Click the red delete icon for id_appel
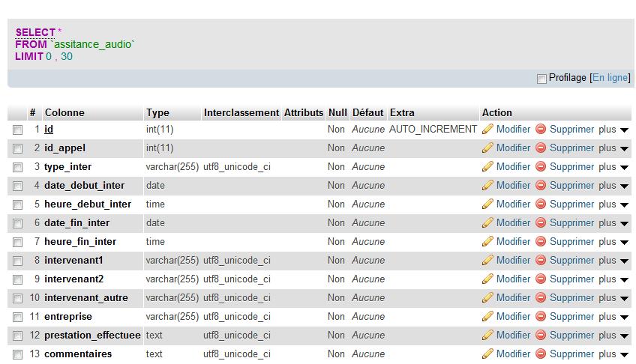Viewport: 636px width, 364px height. (x=541, y=148)
